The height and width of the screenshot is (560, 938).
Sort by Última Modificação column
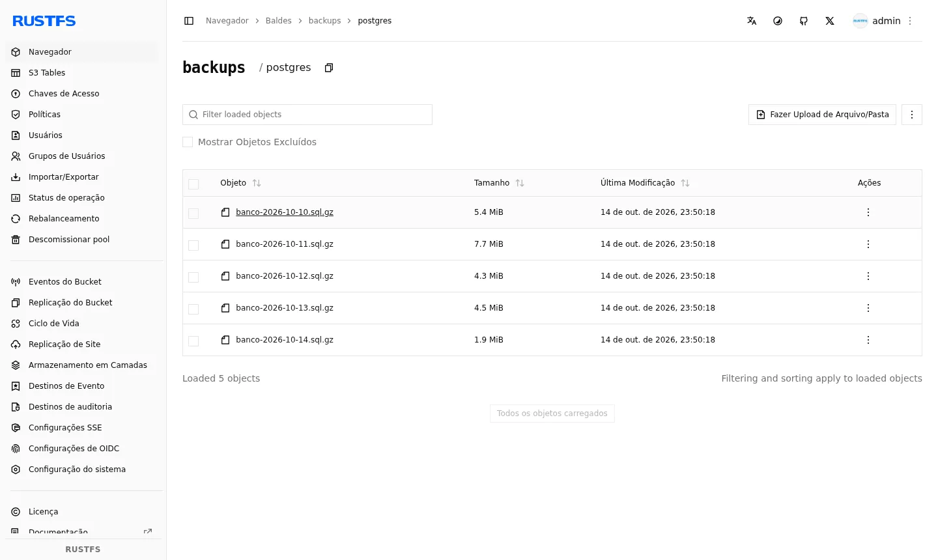tap(685, 183)
